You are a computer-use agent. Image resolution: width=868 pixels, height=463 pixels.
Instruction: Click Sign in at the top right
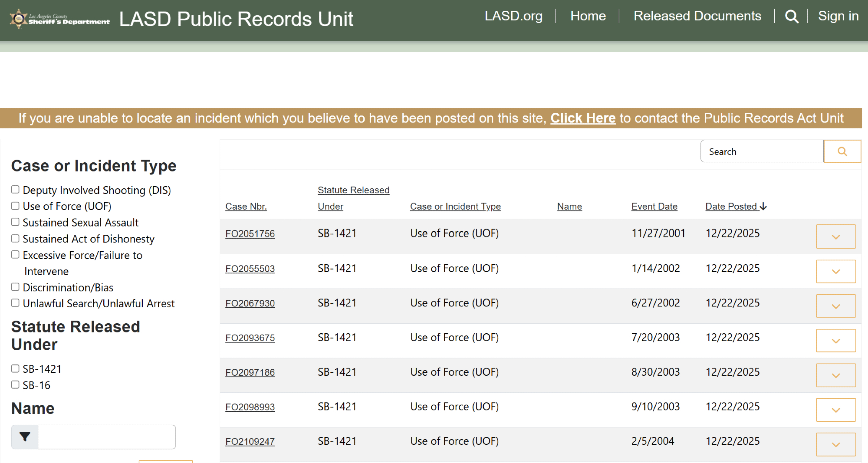coord(838,16)
